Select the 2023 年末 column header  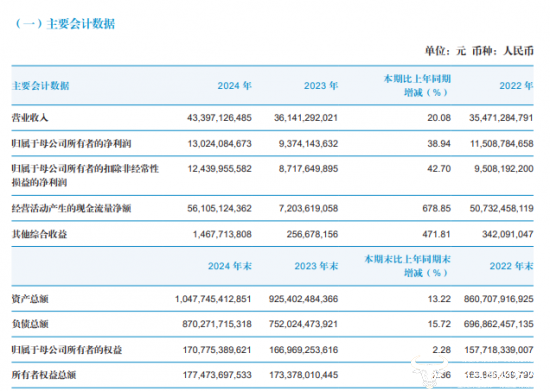pyautogui.click(x=316, y=266)
